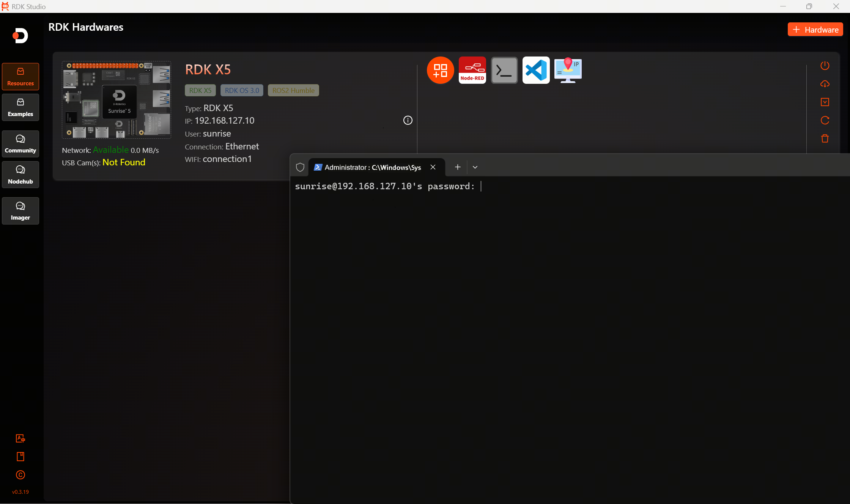This screenshot has width=850, height=504.
Task: Power off the RDK X5 device
Action: pyautogui.click(x=825, y=66)
